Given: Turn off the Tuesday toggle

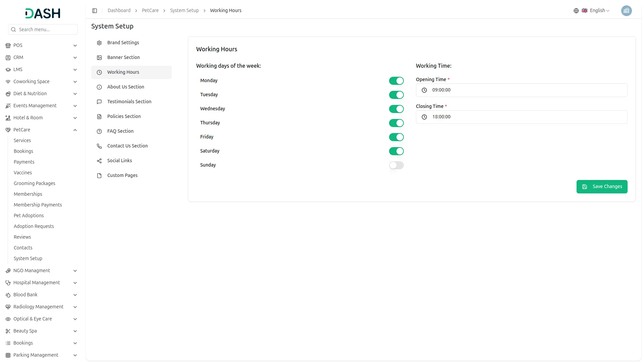Looking at the screenshot, I should click(x=396, y=95).
